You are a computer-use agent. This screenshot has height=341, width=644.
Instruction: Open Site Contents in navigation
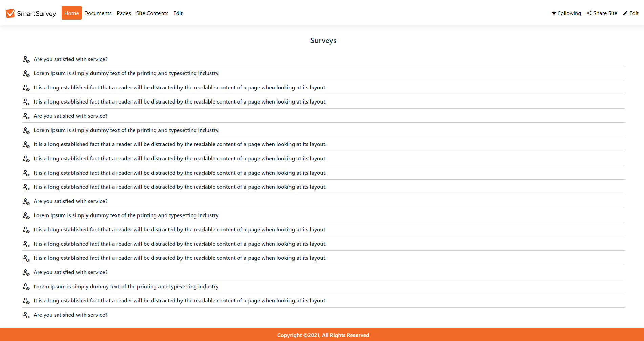point(152,13)
